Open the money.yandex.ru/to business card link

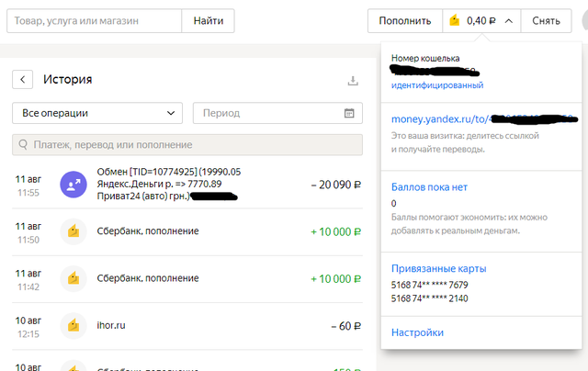click(x=484, y=119)
